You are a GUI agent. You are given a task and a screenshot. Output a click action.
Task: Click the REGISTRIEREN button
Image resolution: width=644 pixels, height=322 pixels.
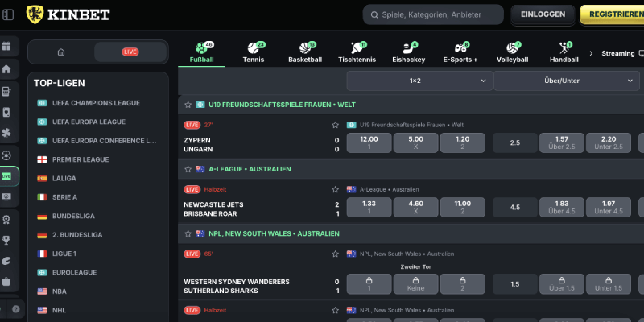(x=612, y=14)
